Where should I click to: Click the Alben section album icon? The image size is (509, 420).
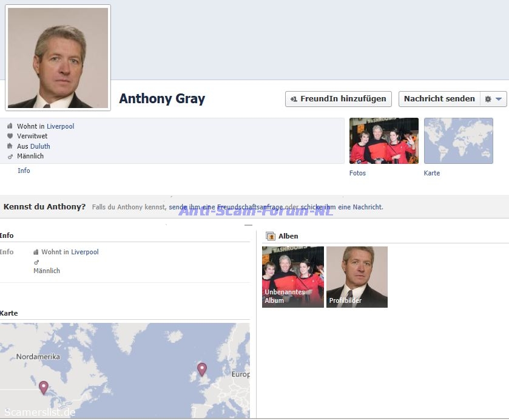(271, 236)
